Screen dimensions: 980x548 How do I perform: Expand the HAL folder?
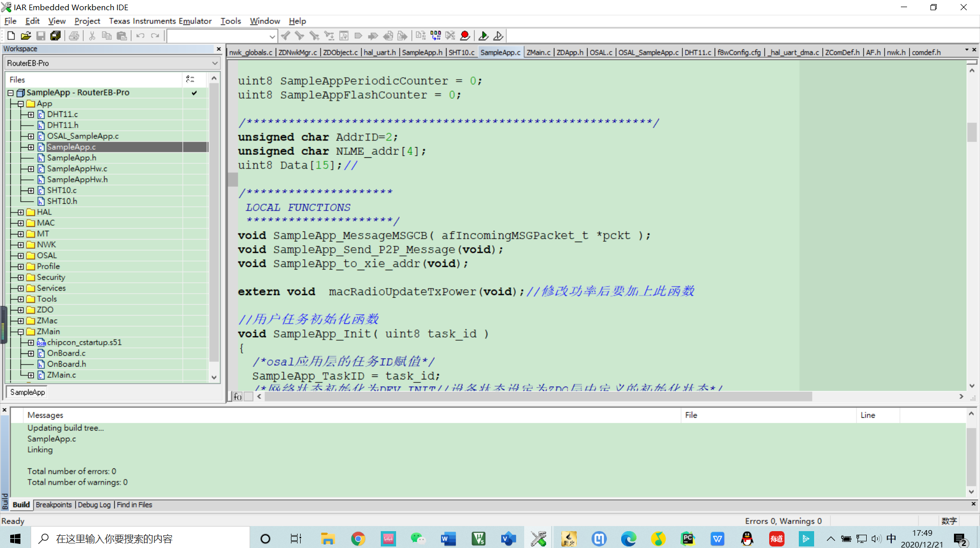point(20,212)
